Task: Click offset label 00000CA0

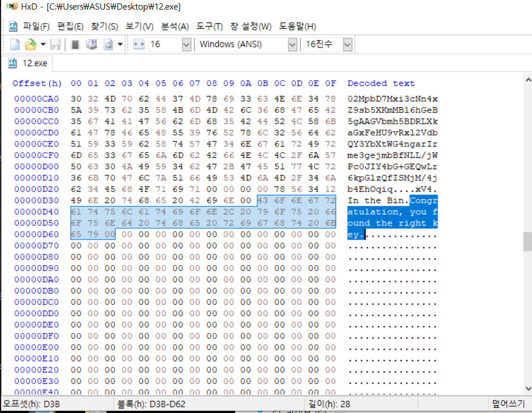Action: tap(36, 99)
